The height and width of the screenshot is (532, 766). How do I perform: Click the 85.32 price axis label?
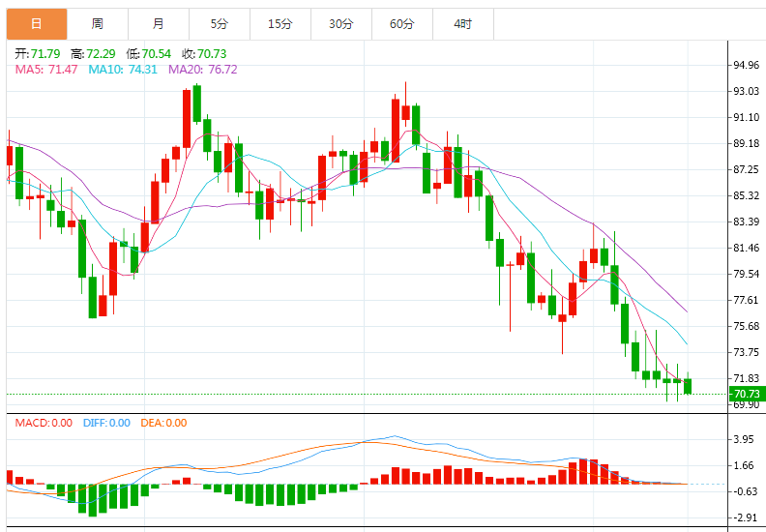747,195
